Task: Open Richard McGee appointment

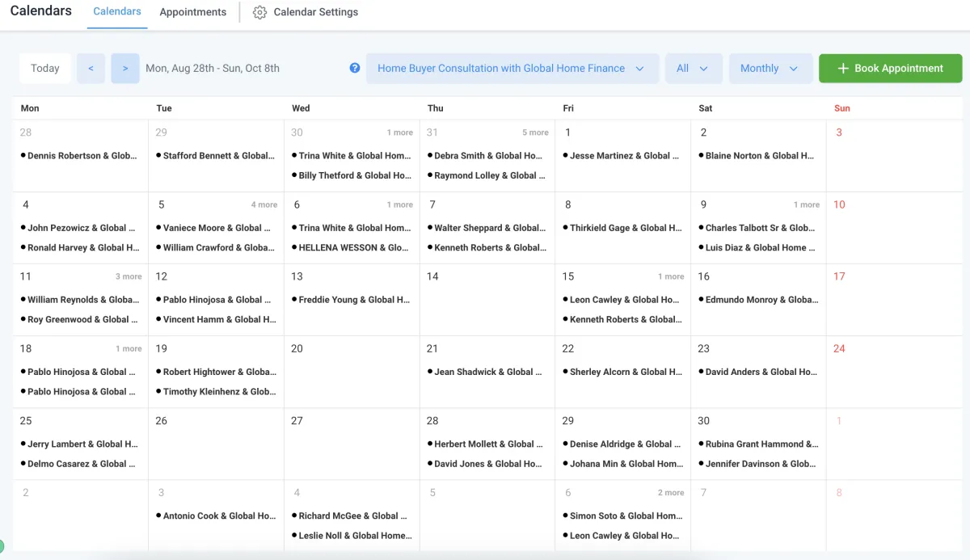Action: pyautogui.click(x=352, y=516)
